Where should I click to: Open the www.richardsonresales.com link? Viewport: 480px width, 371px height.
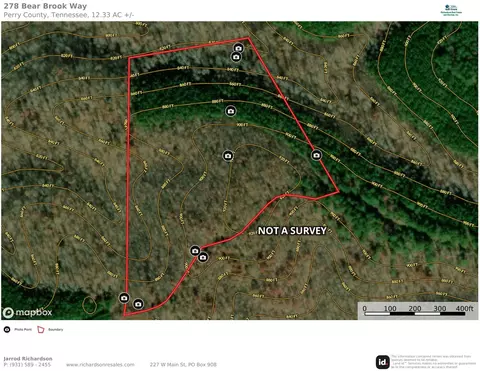(x=100, y=365)
